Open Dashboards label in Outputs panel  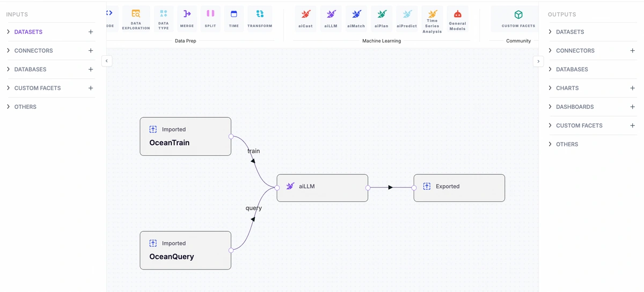point(575,107)
